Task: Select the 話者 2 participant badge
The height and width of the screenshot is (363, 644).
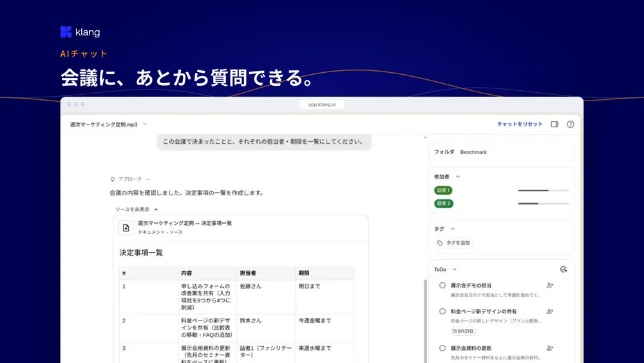Action: 444,204
